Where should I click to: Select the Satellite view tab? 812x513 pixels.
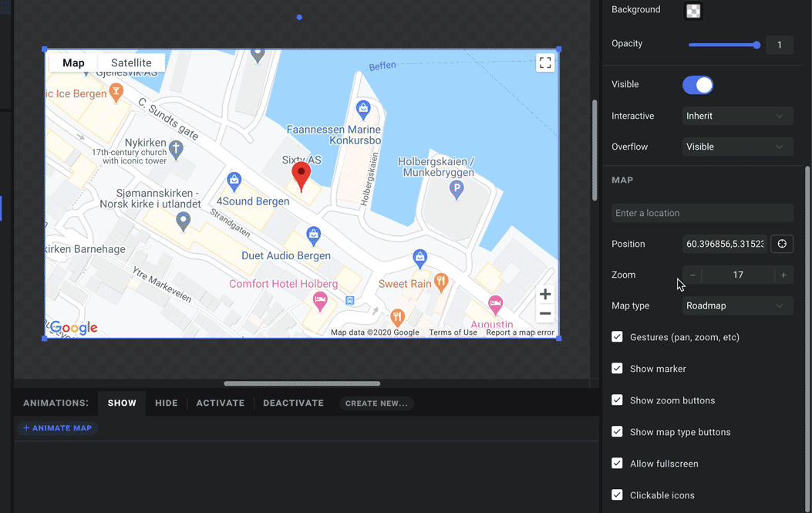click(x=132, y=62)
